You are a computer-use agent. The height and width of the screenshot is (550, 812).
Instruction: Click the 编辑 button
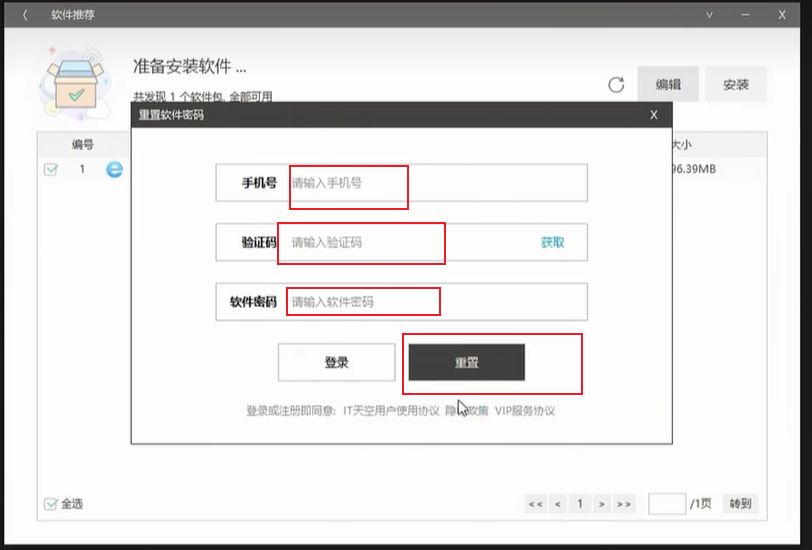pyautogui.click(x=668, y=85)
